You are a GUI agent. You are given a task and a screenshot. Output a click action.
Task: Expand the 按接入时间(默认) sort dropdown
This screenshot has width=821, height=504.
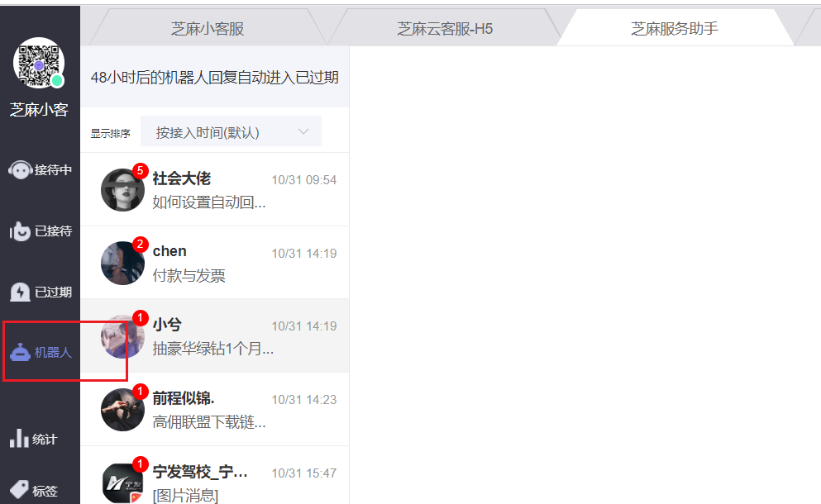[231, 131]
